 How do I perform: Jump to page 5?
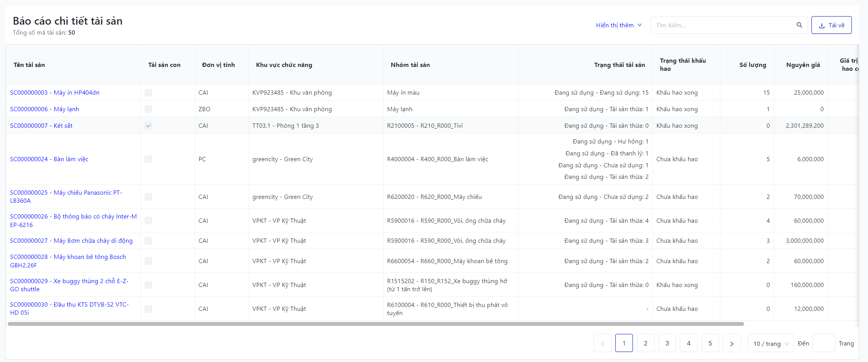pyautogui.click(x=710, y=343)
